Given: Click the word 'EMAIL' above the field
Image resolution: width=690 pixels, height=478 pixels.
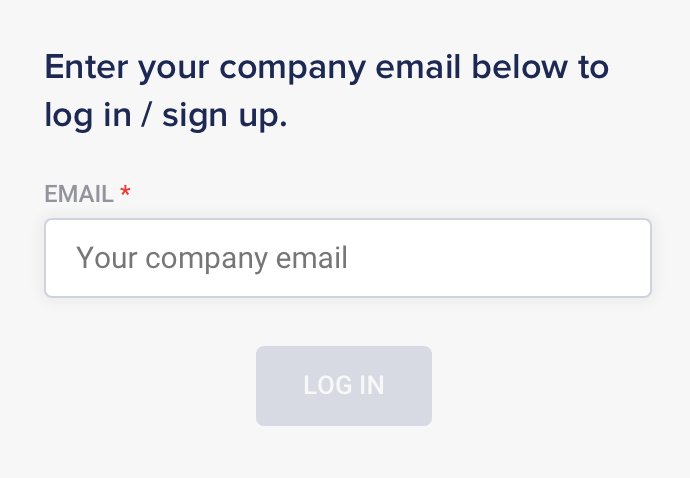Looking at the screenshot, I should pos(79,194).
